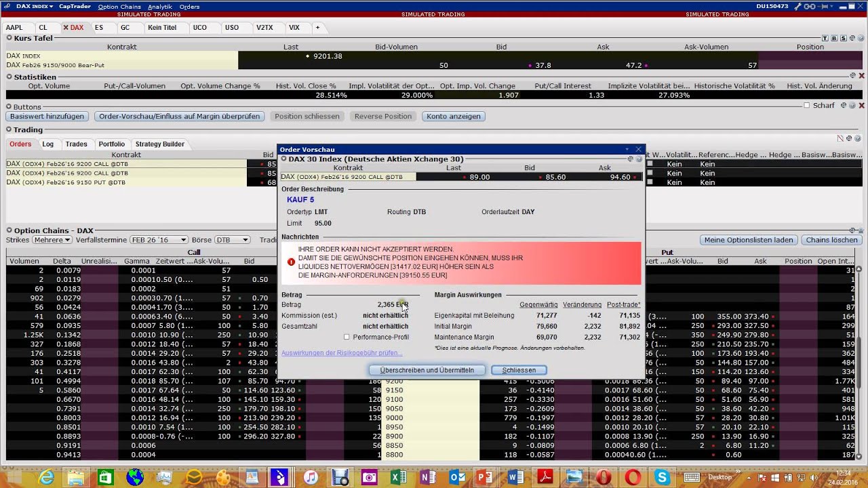Open the Option Chains menu

(119, 7)
